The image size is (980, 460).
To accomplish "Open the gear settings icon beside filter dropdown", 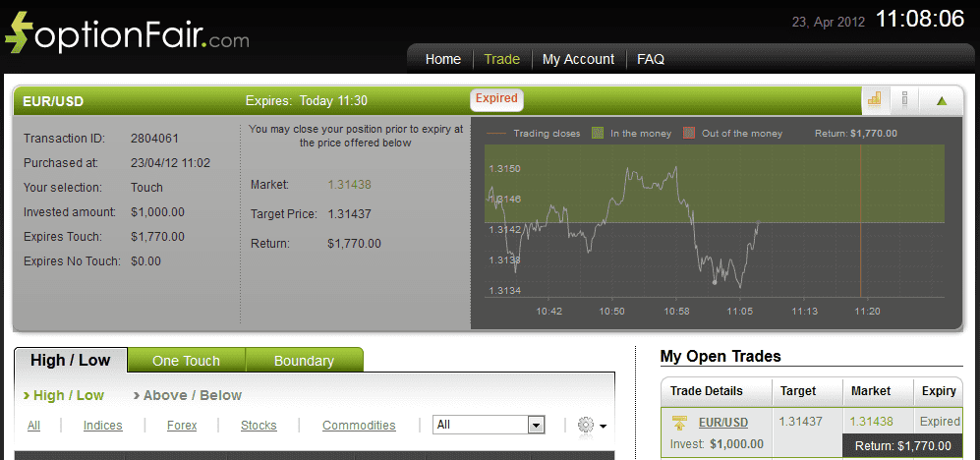I will click(x=586, y=425).
